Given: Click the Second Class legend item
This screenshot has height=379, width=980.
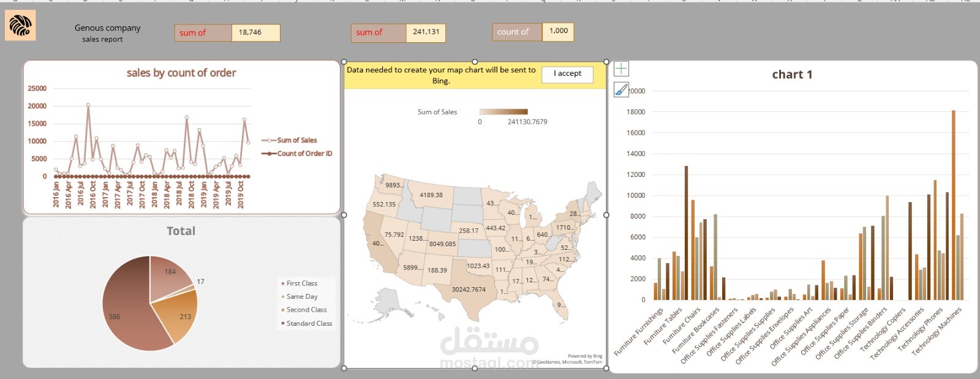Looking at the screenshot, I should (304, 310).
